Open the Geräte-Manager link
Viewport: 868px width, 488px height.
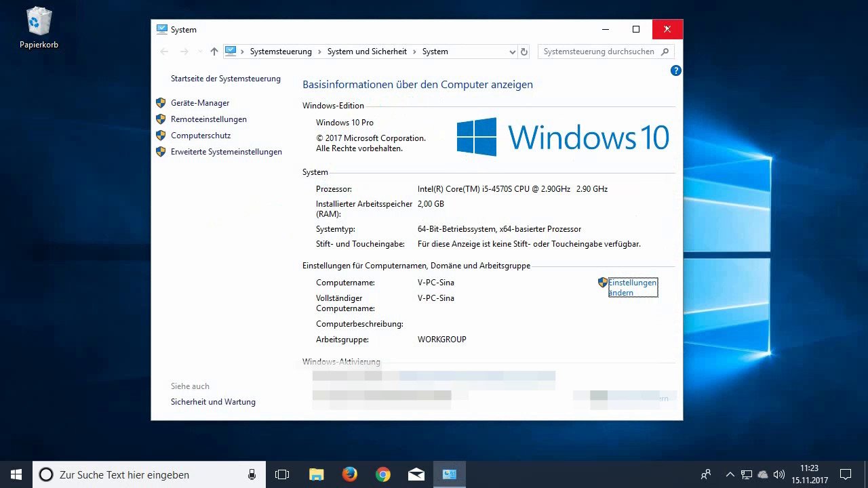[x=200, y=103]
